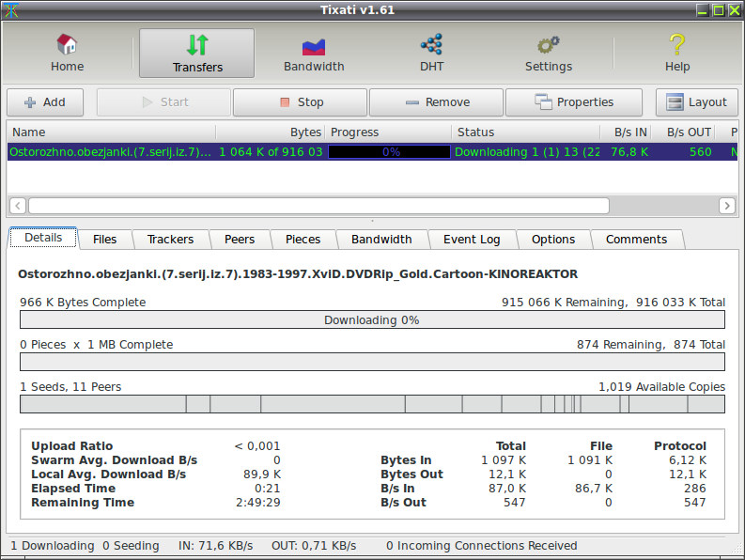
Task: Open the Peers tab
Action: [240, 239]
